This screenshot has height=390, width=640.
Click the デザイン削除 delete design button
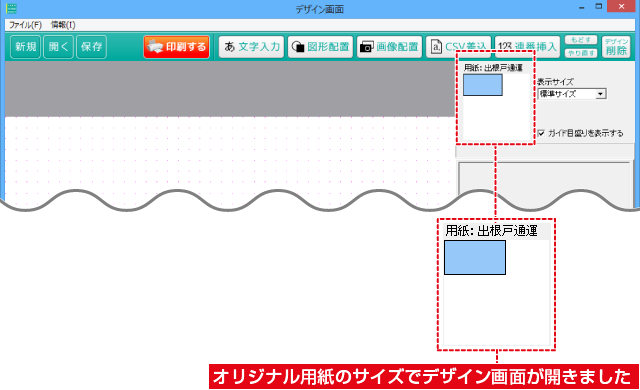[616, 47]
